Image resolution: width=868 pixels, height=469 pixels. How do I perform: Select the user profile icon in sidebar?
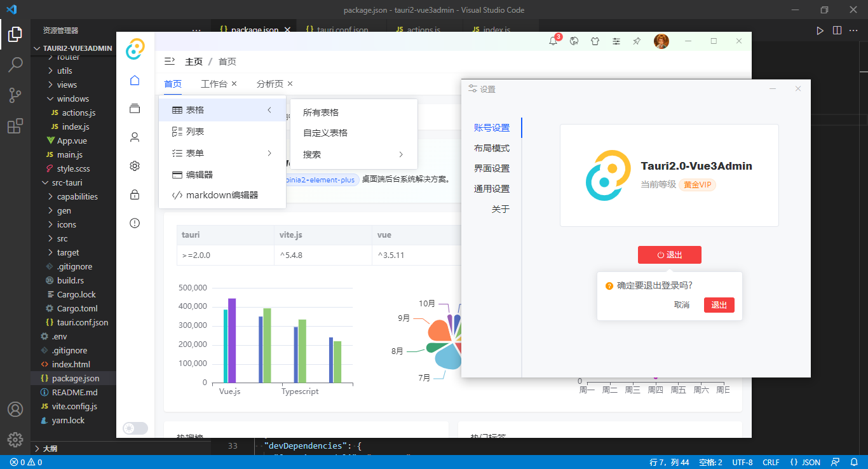click(134, 137)
